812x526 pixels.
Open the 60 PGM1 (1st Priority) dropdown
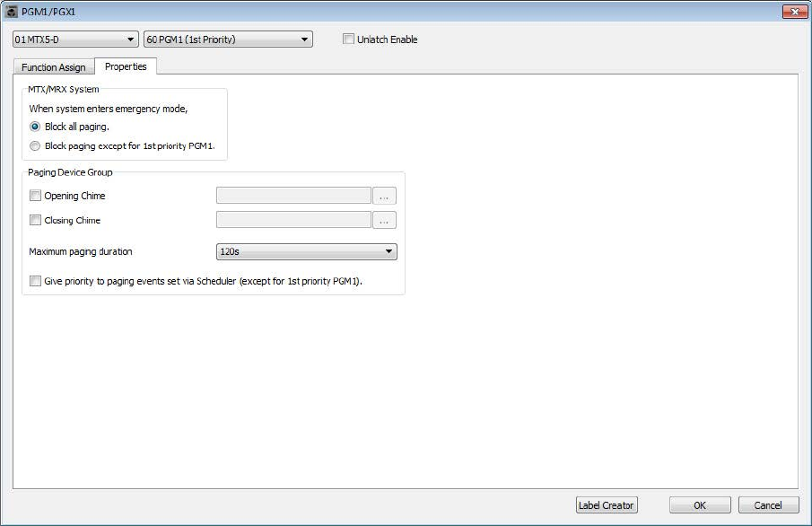click(229, 39)
